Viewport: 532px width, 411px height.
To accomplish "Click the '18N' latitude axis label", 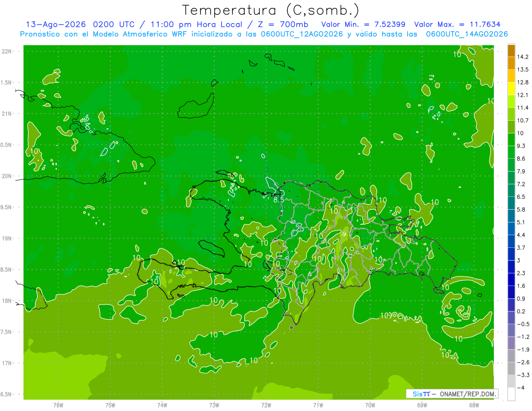I will click(x=8, y=301).
